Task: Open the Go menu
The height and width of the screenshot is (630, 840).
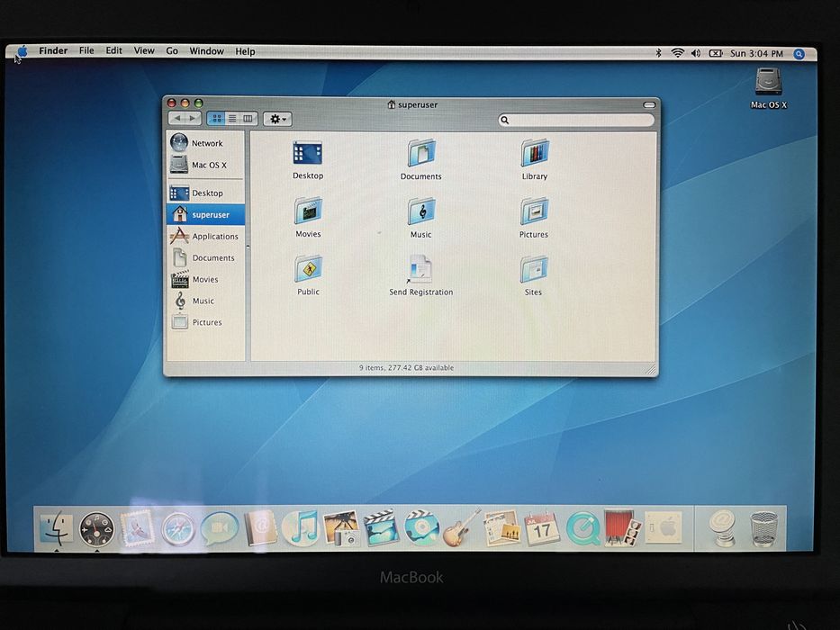Action: click(172, 51)
